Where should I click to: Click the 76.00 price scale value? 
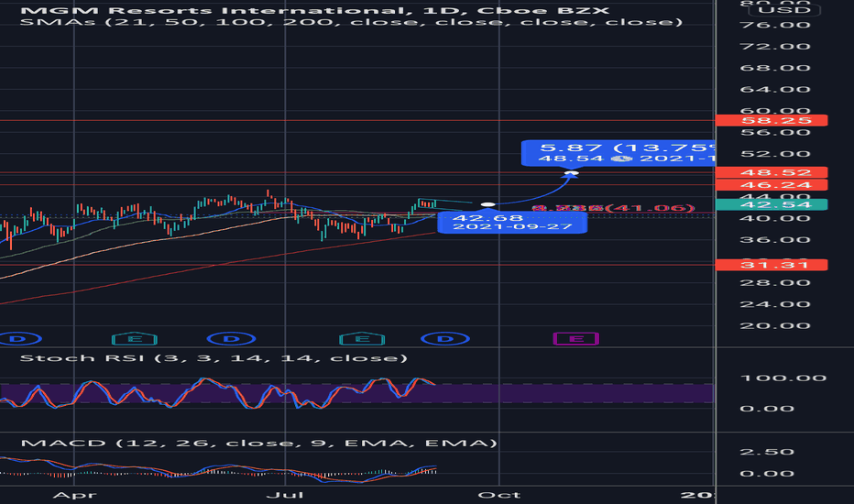pyautogui.click(x=775, y=25)
